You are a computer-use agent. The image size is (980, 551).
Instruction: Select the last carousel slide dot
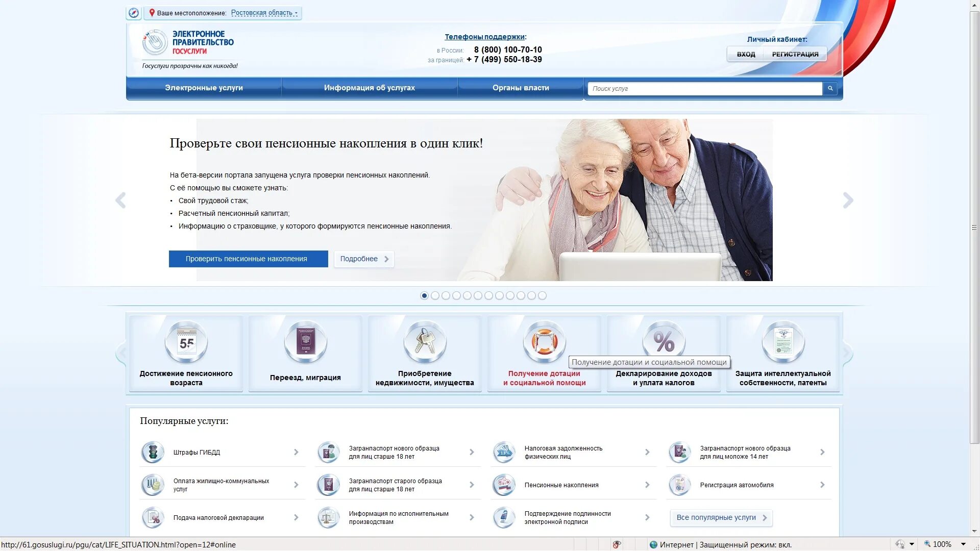pyautogui.click(x=542, y=296)
